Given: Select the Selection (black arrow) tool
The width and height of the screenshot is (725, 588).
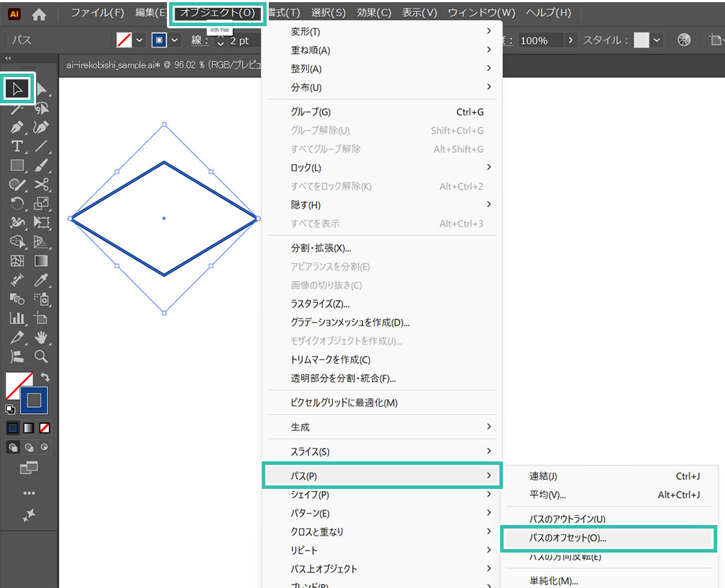Looking at the screenshot, I should pos(18,89).
